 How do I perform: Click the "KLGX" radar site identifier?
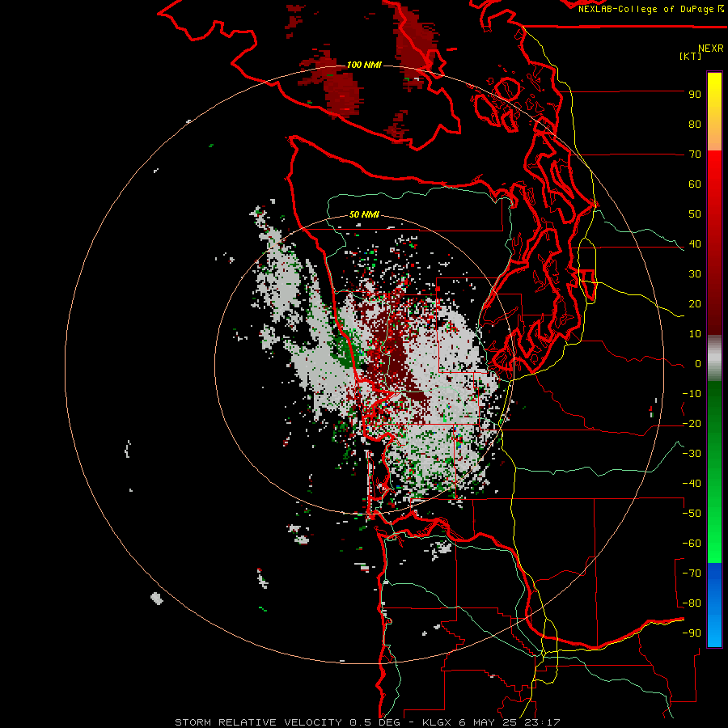(437, 722)
